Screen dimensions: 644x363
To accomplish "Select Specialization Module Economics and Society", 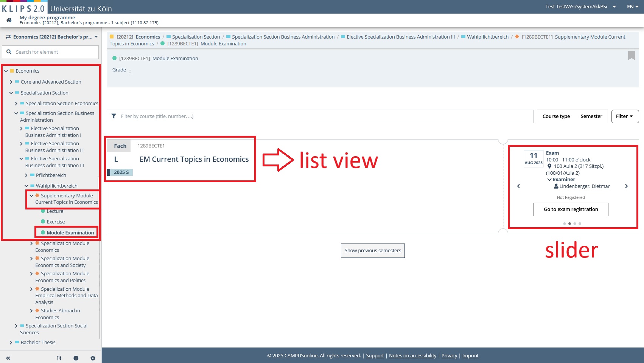I will point(62,262).
